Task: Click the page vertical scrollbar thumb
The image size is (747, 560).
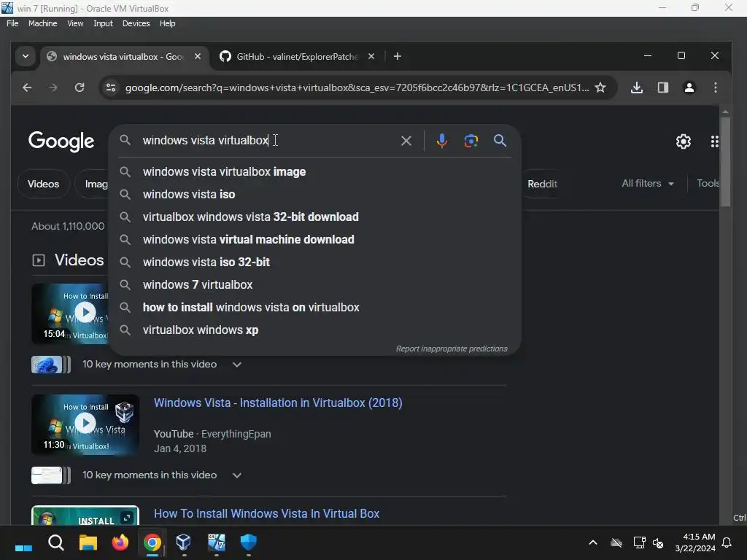Action: tap(725, 162)
